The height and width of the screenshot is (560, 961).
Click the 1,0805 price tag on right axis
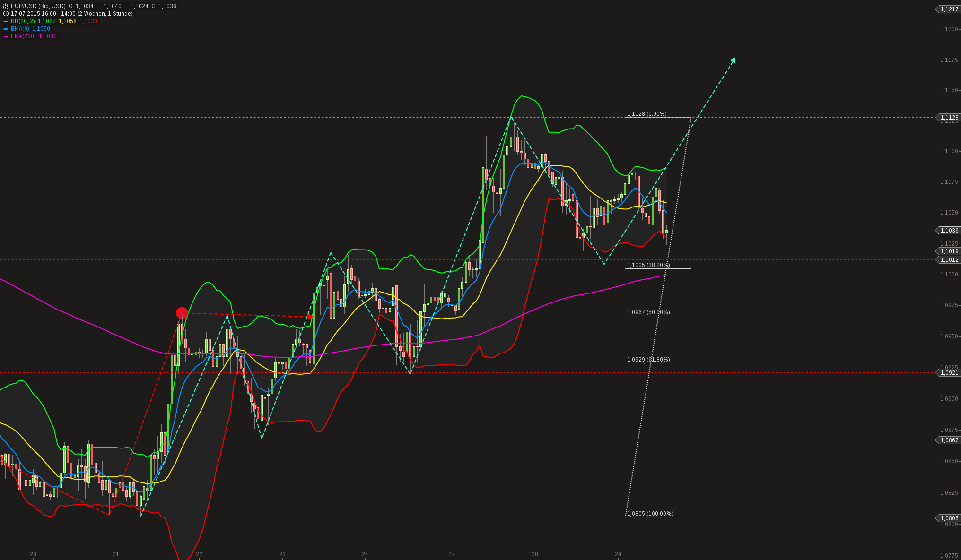[x=948, y=518]
